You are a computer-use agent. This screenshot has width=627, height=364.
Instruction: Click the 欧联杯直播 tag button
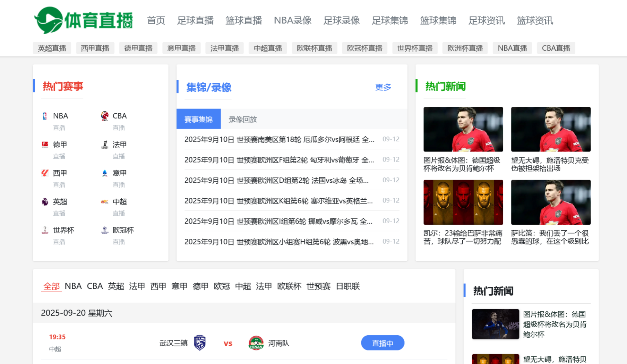(315, 48)
